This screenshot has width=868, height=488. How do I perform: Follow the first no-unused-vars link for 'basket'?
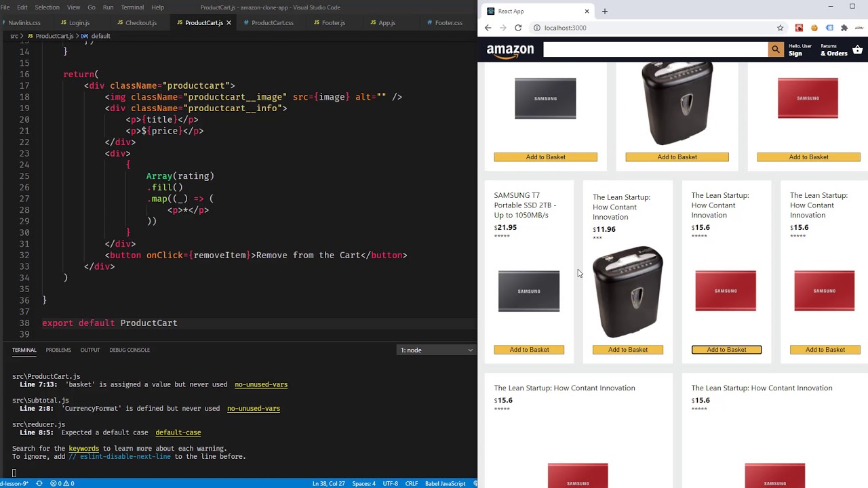click(x=261, y=384)
